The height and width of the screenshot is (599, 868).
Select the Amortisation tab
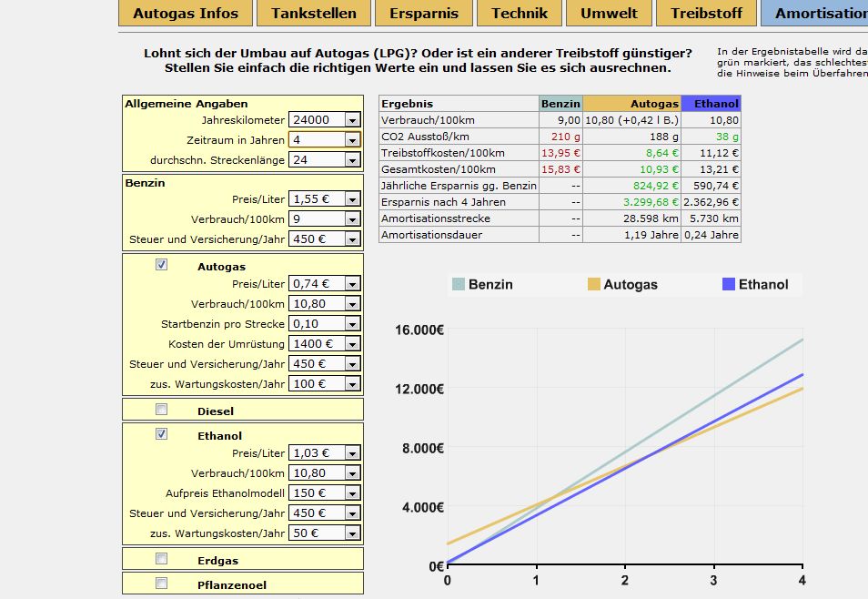coord(815,14)
